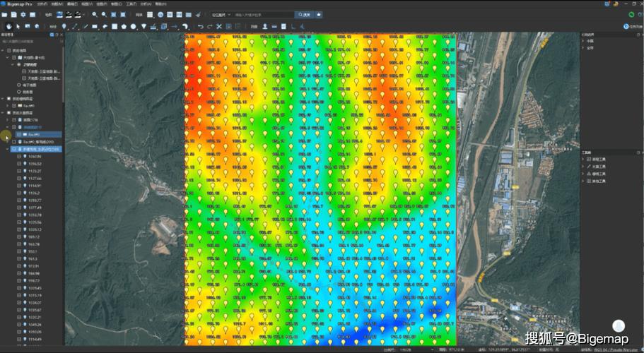This screenshot has height=353, width=644.
Task: Pick the pentagon polygon drawing tool
Action: pyautogui.click(x=124, y=26)
